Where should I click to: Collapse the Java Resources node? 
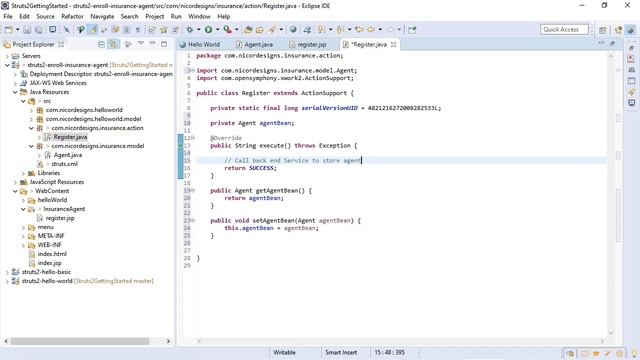[x=15, y=92]
